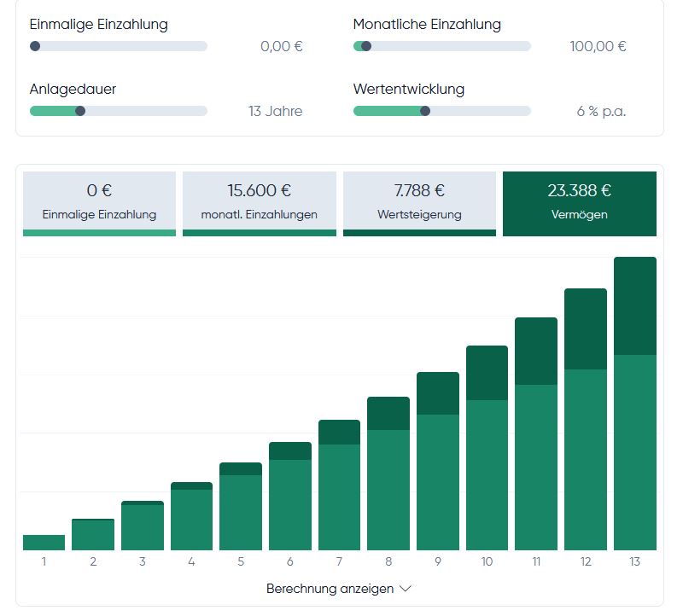This screenshot has width=683, height=616.
Task: Click the dark top segment of bar 13
Action: 634,305
